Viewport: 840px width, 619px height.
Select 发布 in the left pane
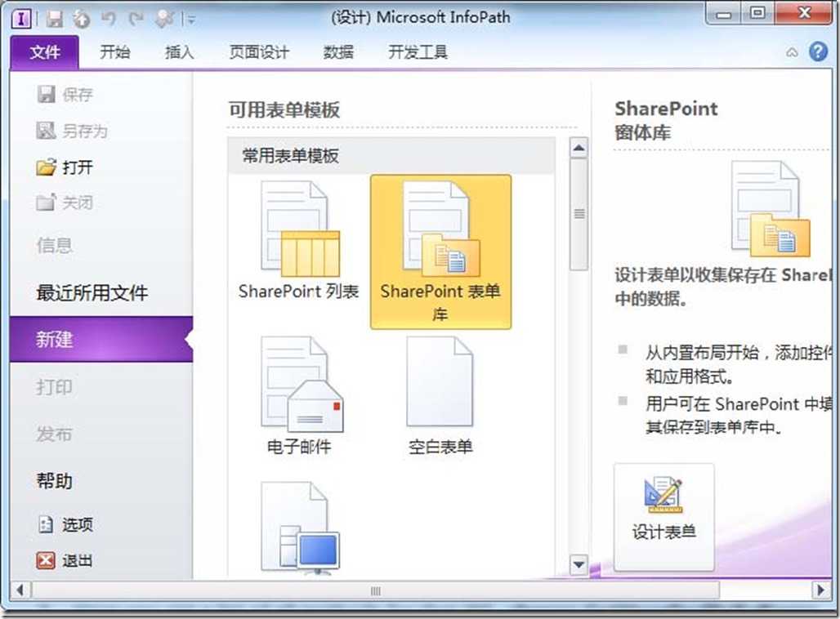pyautogui.click(x=54, y=433)
